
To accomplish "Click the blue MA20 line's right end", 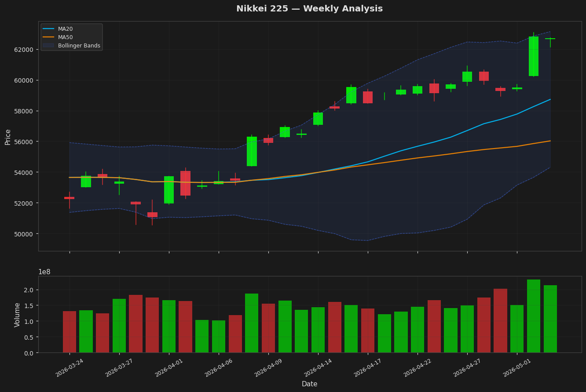I will pyautogui.click(x=550, y=99).
